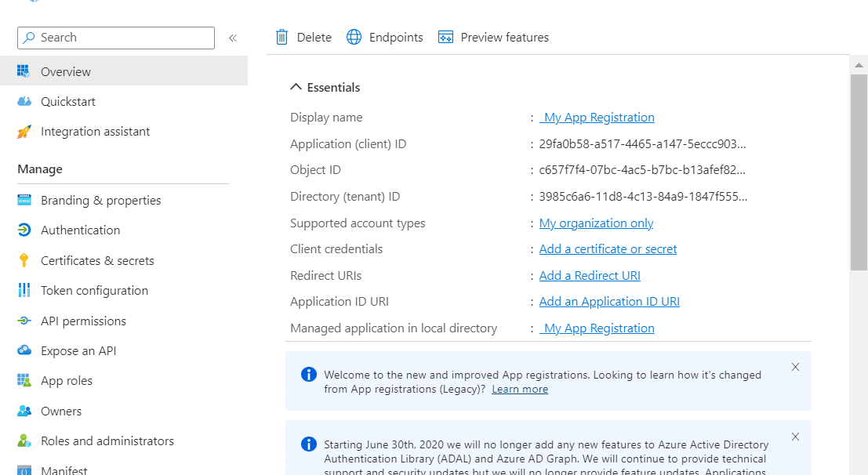The width and height of the screenshot is (868, 475).
Task: Click the Endpoints toolbar button
Action: click(385, 37)
